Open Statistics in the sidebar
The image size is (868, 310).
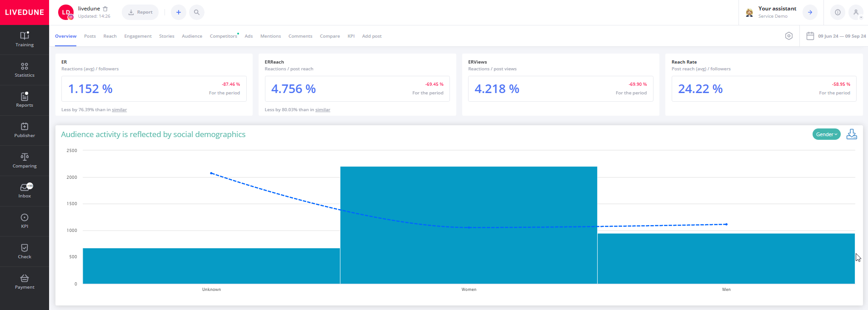click(x=25, y=70)
